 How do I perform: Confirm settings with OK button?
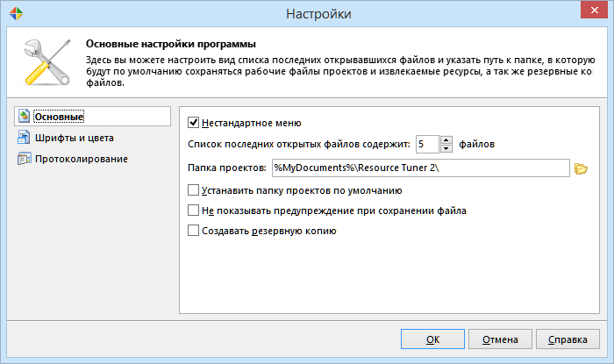click(432, 339)
